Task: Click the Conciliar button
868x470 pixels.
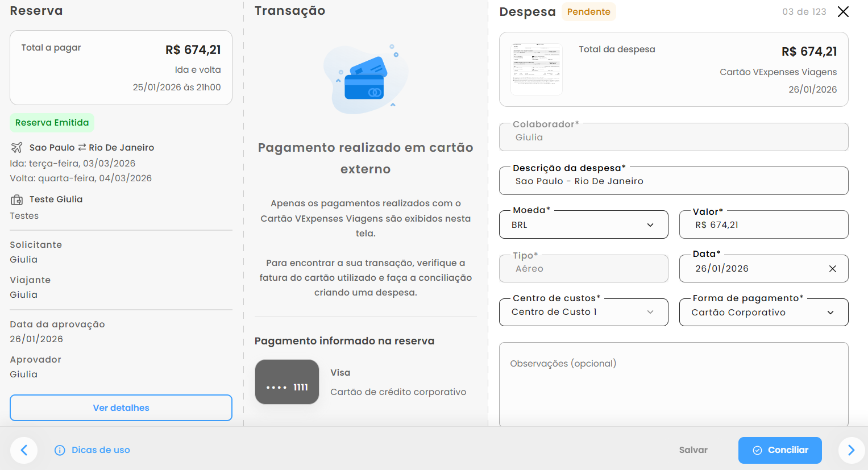Action: tap(780, 450)
